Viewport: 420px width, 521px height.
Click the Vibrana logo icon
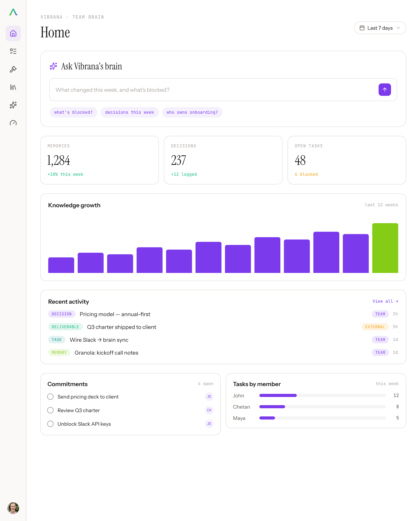[13, 12]
